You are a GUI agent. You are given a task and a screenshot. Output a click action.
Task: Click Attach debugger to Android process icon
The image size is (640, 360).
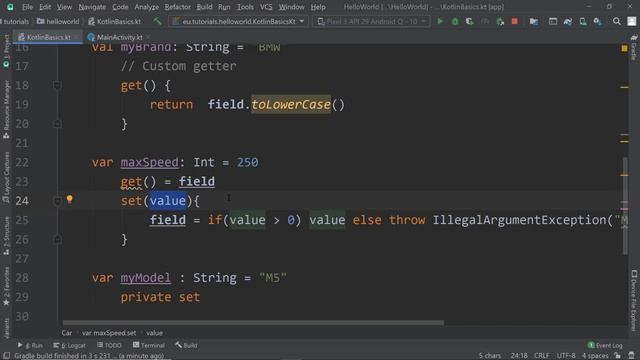pos(500,21)
